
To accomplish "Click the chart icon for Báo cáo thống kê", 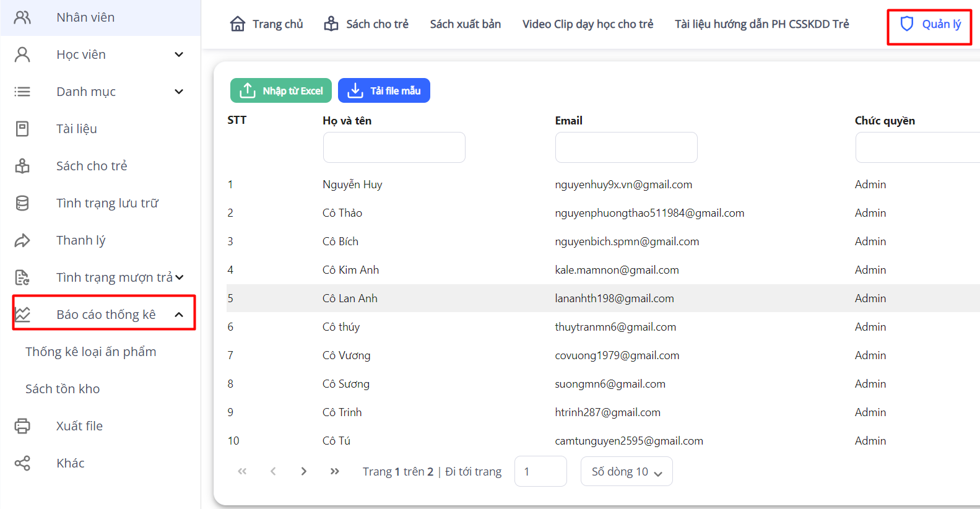I will coord(23,315).
